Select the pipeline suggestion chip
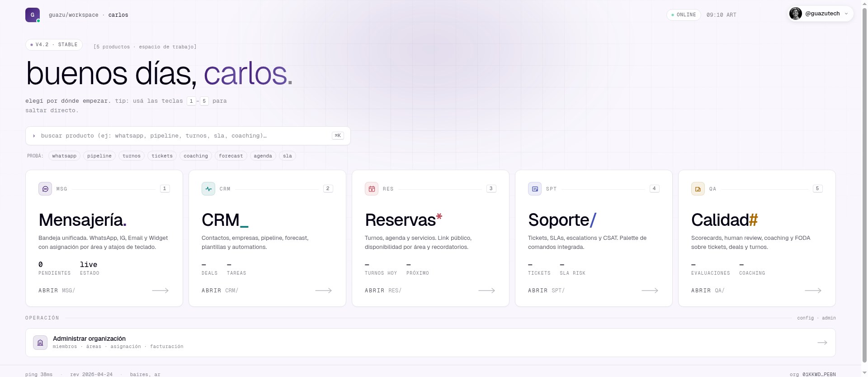The image size is (868, 377). coord(99,156)
